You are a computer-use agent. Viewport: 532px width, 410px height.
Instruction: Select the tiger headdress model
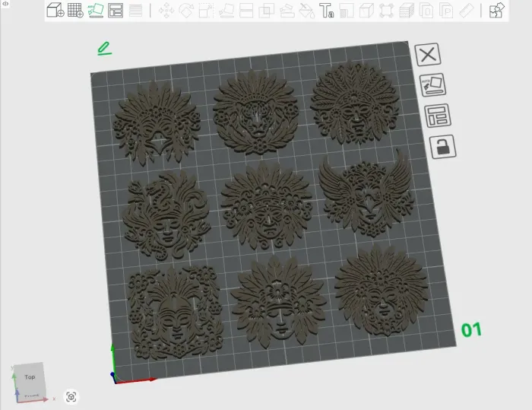tap(257, 112)
